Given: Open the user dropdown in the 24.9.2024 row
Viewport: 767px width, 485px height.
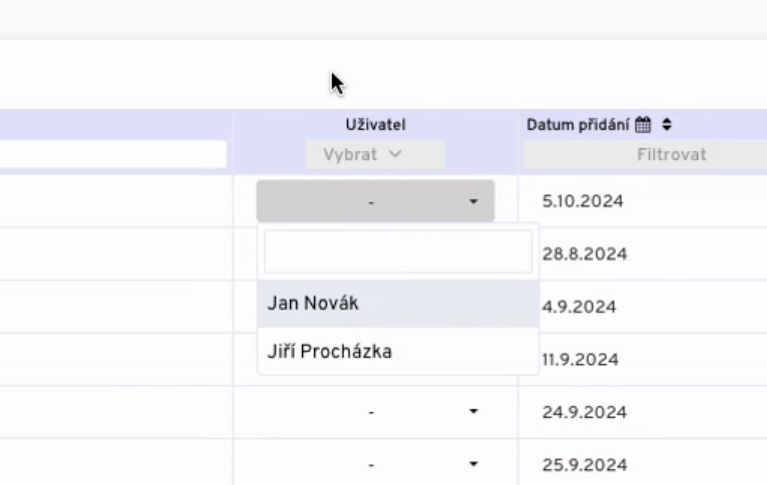Looking at the screenshot, I should pos(375,412).
